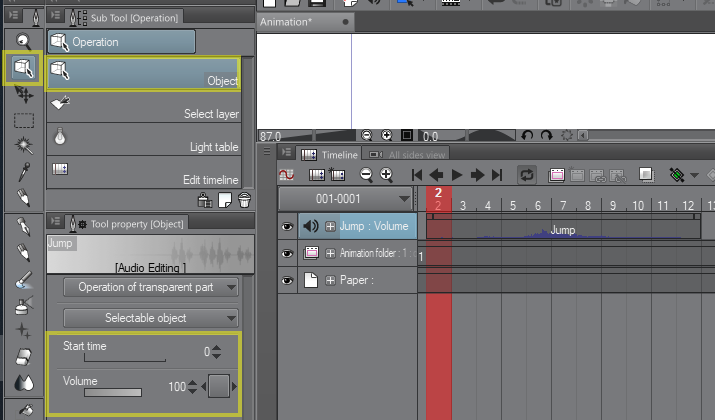The image size is (715, 420).
Task: Open sub tool import toolbox icon
Action: 205,200
